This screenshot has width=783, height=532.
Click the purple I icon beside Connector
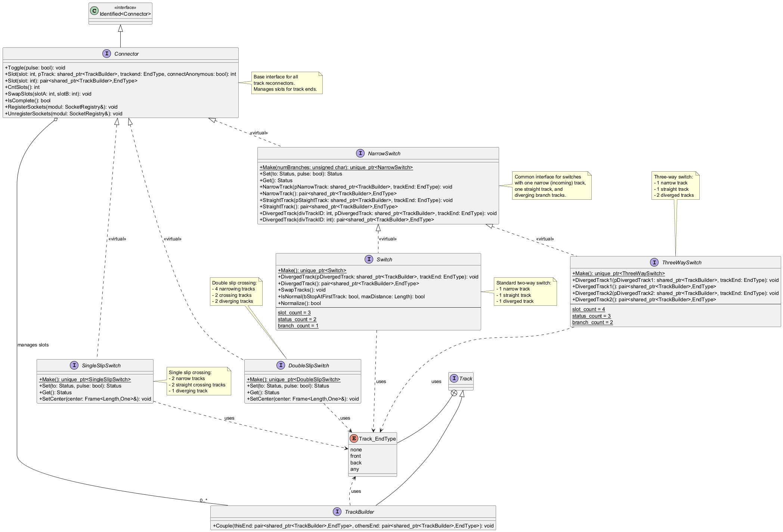pos(106,54)
